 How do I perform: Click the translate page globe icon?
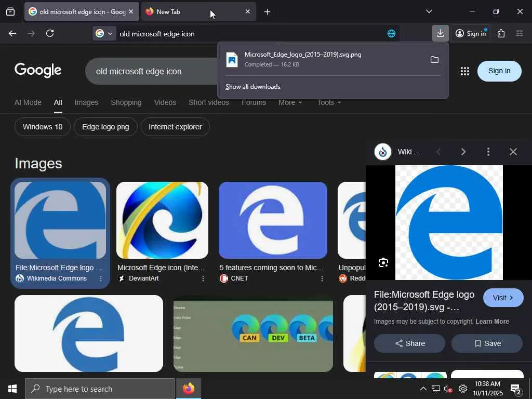tap(391, 34)
